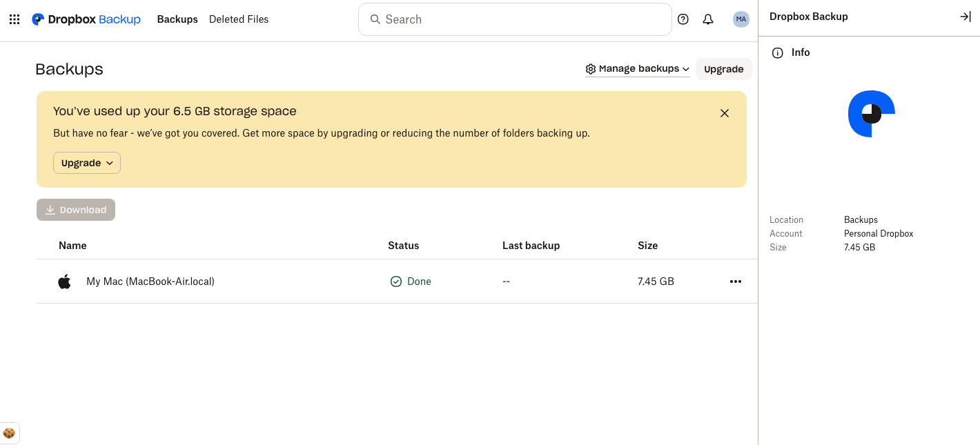Click the Download button
Viewport: 980px width, 445px height.
(x=76, y=210)
